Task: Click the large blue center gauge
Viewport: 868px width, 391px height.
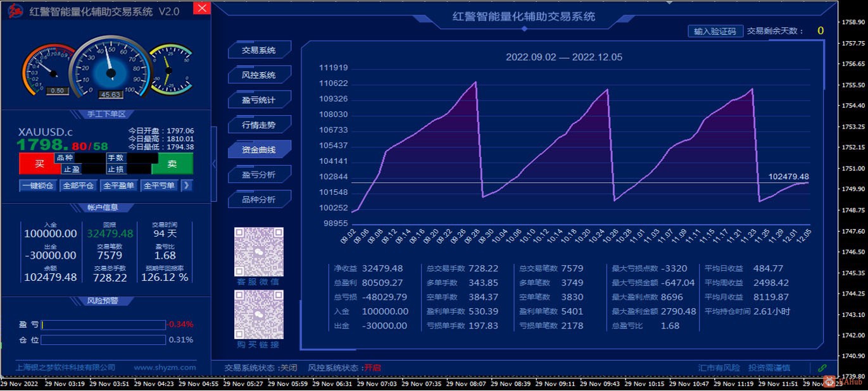Action: (x=110, y=68)
